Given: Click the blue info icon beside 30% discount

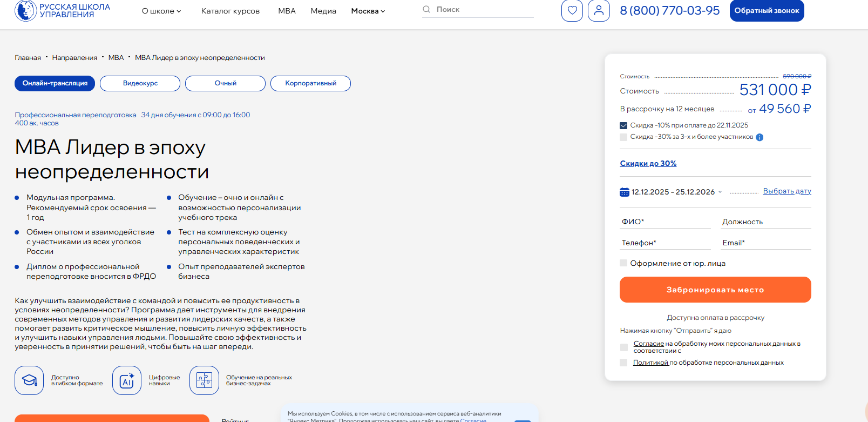Looking at the screenshot, I should point(760,137).
